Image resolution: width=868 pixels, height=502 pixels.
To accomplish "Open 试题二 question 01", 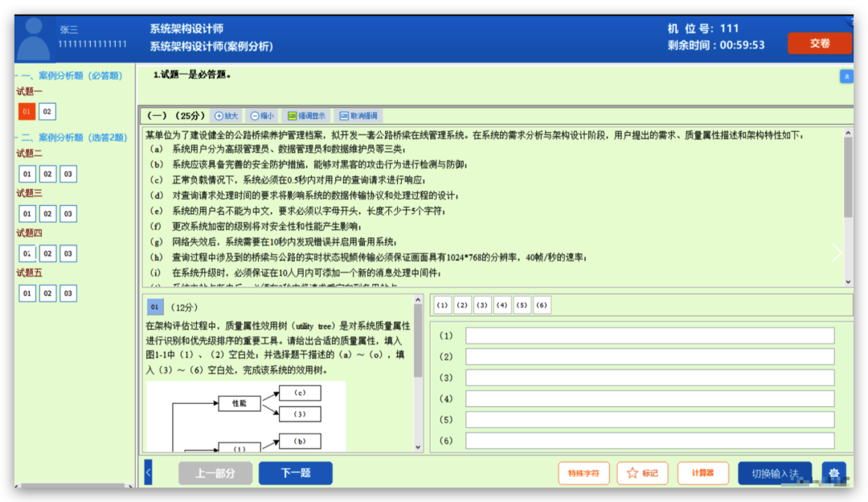I will [x=27, y=174].
